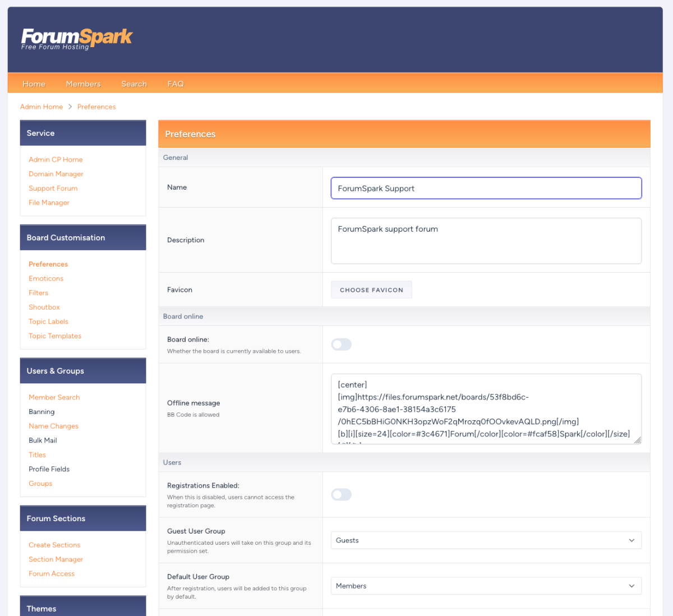Open the Default User Group dropdown
The width and height of the screenshot is (673, 616).
[x=486, y=586]
